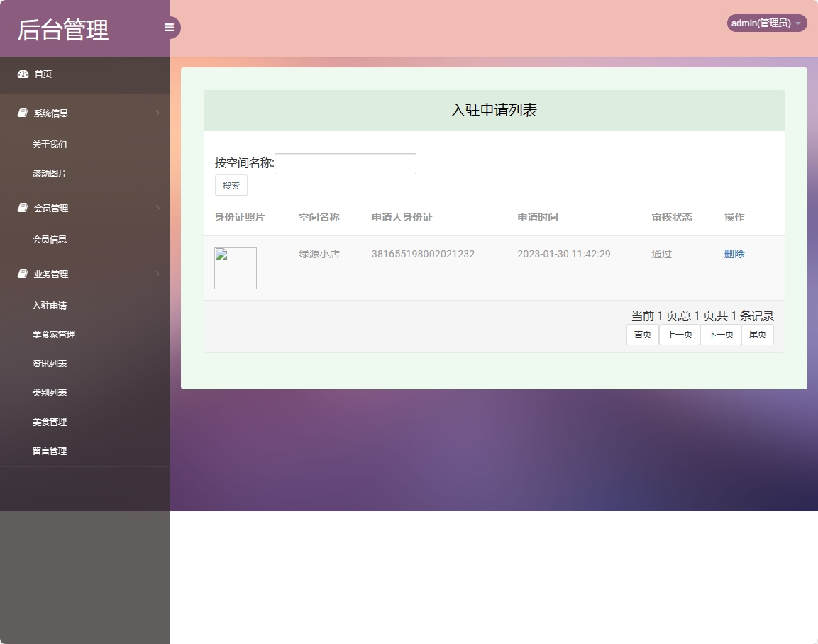Click the book icon beside 会员管理
The image size is (818, 644).
click(23, 209)
